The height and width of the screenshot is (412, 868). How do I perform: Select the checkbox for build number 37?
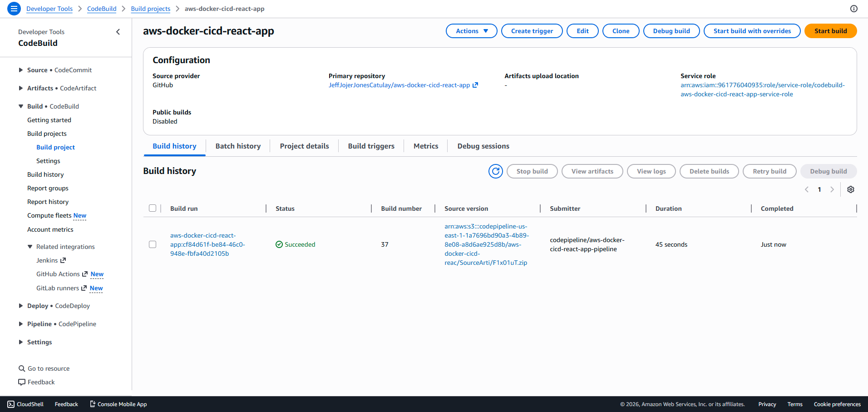click(x=153, y=244)
